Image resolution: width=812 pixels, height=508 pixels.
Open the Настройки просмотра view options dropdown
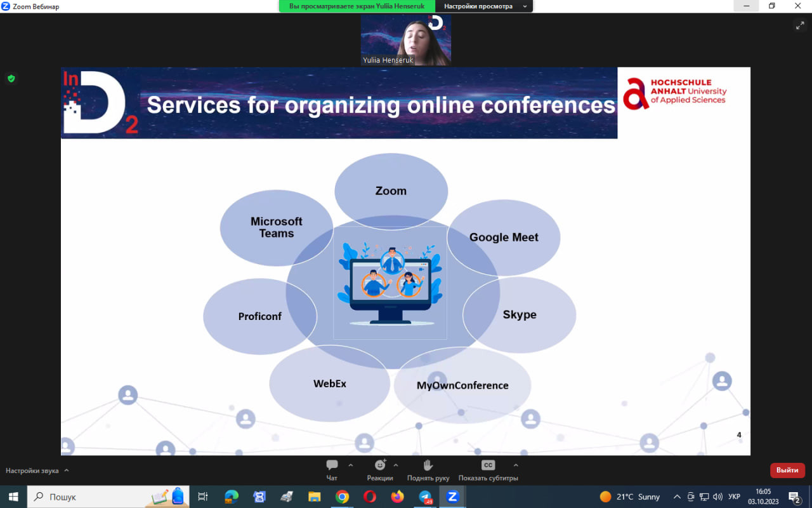(x=485, y=6)
